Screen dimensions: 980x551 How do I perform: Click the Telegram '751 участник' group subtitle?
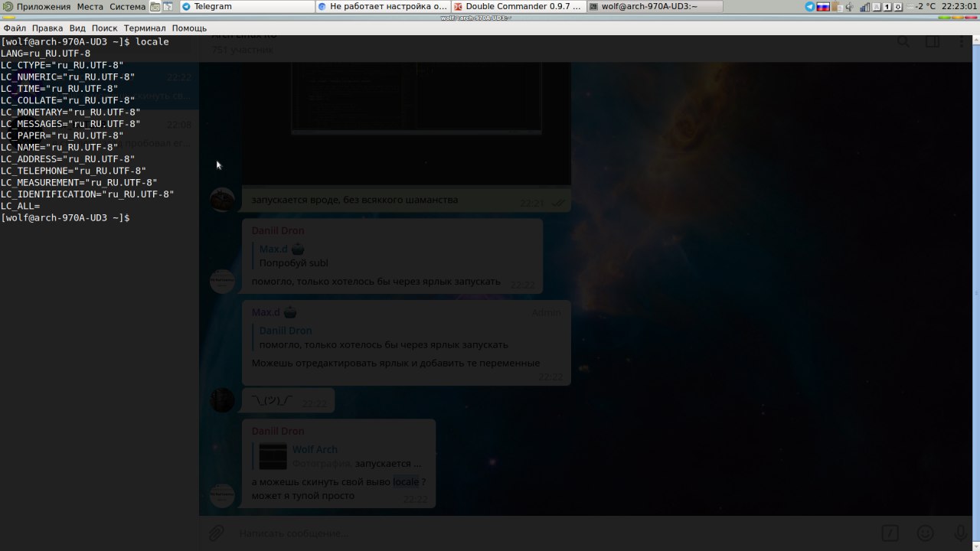pos(242,50)
